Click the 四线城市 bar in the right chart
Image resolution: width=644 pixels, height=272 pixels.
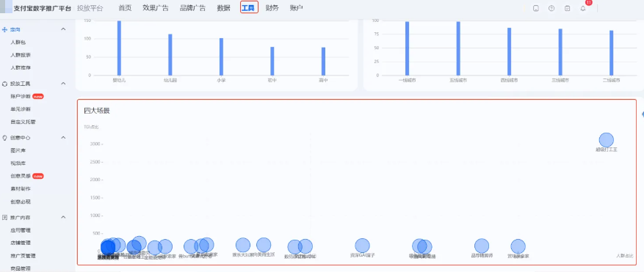coord(510,52)
